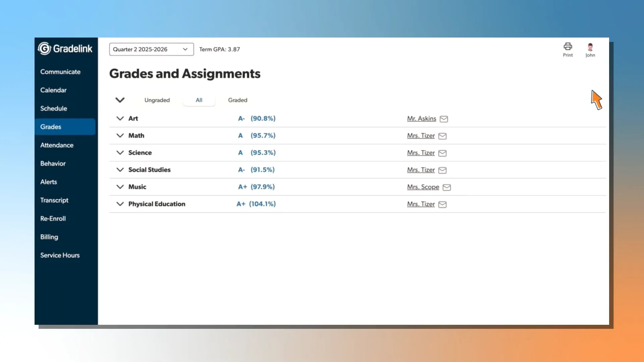Open Attendance from the sidebar
644x362 pixels.
[57, 145]
